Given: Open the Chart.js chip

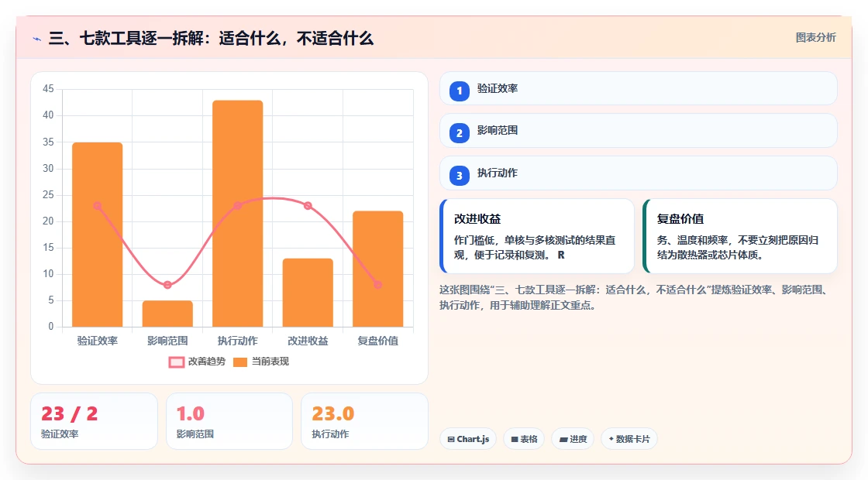Looking at the screenshot, I should tap(468, 439).
